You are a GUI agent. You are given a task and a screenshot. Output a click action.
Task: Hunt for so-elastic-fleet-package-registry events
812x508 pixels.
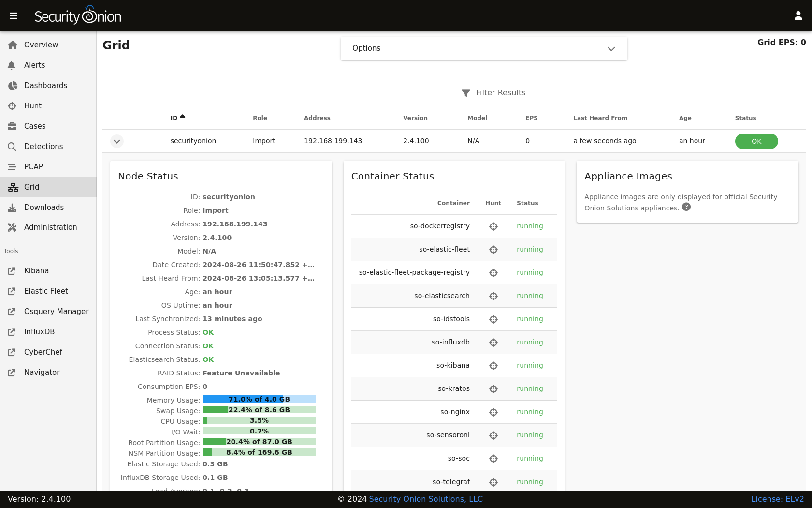(x=493, y=273)
